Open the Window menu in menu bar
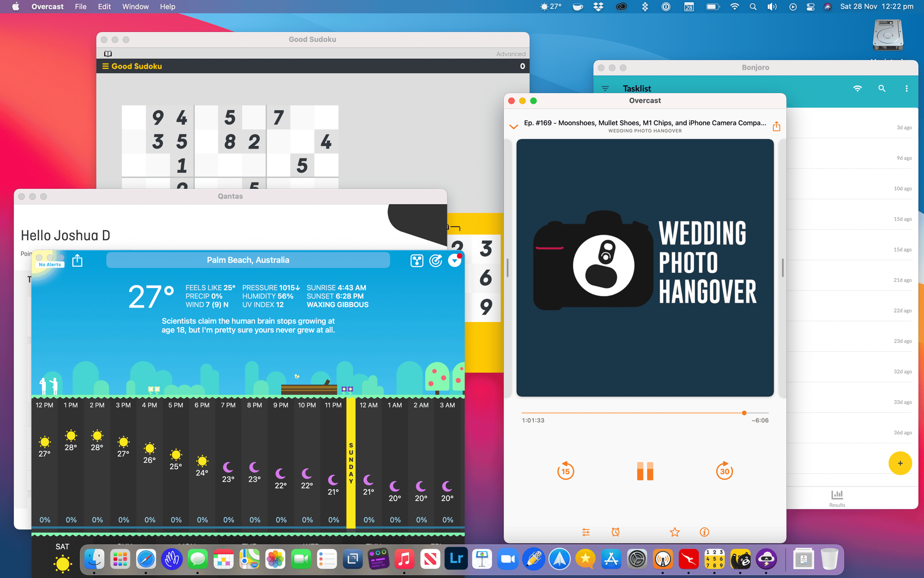This screenshot has width=924, height=578. coord(135,7)
